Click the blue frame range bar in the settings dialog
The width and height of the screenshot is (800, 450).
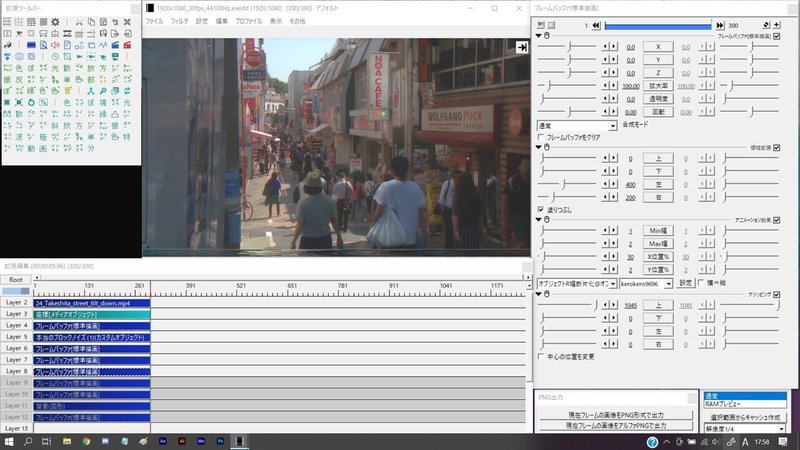click(658, 25)
